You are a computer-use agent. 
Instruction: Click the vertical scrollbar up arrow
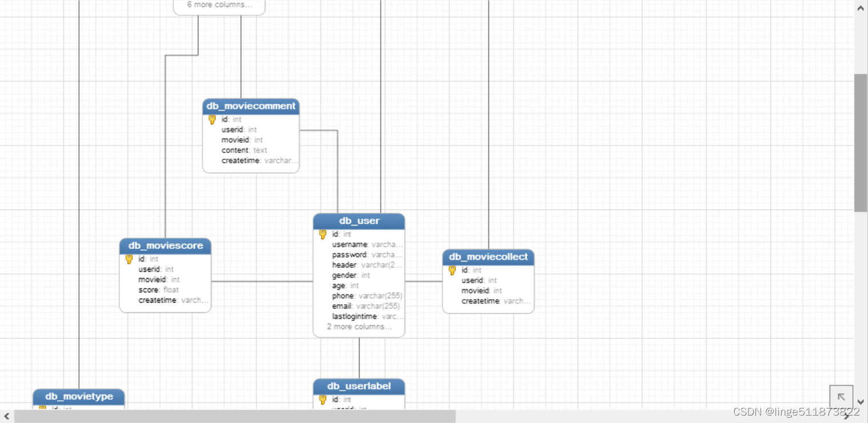[861, 8]
